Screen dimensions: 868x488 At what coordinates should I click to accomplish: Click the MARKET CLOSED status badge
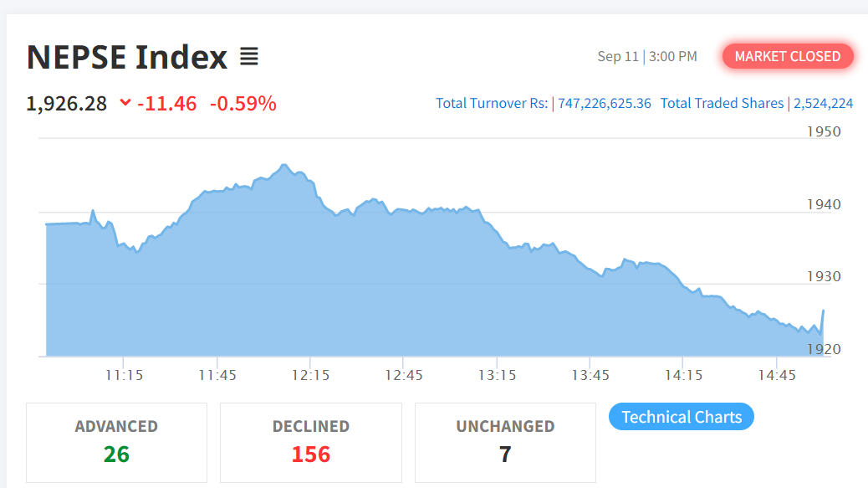coord(788,56)
